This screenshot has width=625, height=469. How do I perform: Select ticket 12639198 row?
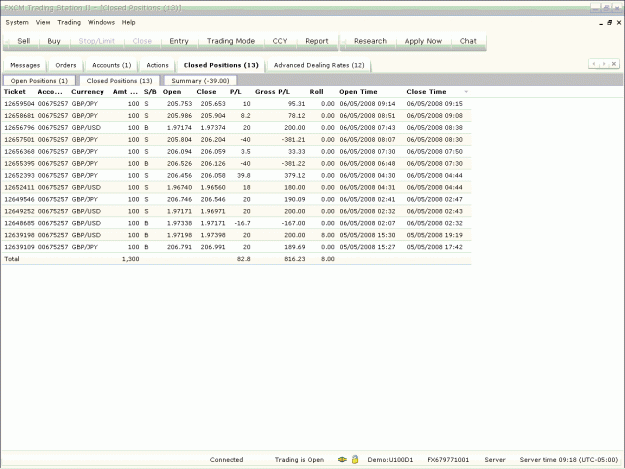pyautogui.click(x=237, y=235)
